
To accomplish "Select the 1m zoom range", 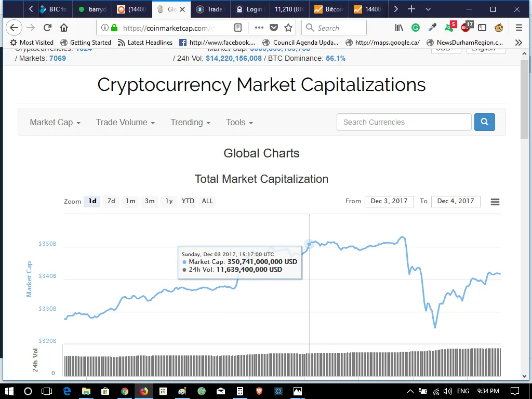I will point(130,201).
